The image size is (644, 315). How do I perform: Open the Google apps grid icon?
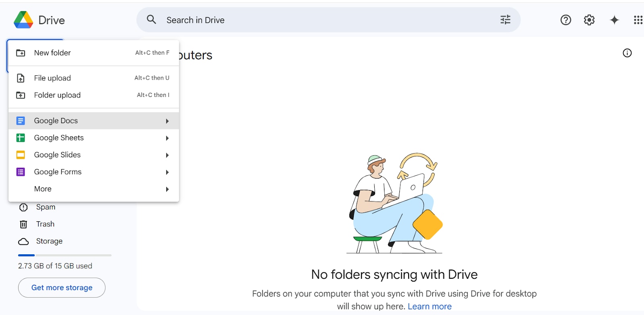coord(638,20)
